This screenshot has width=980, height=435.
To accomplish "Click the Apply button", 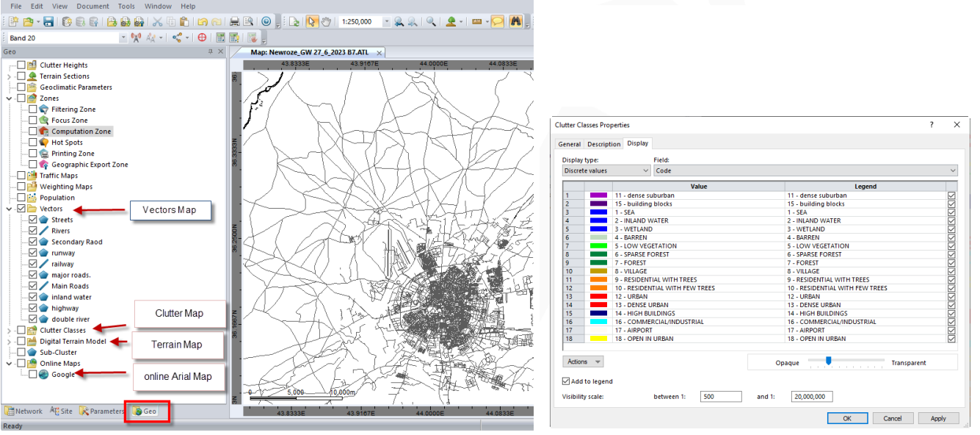I will pyautogui.click(x=938, y=418).
